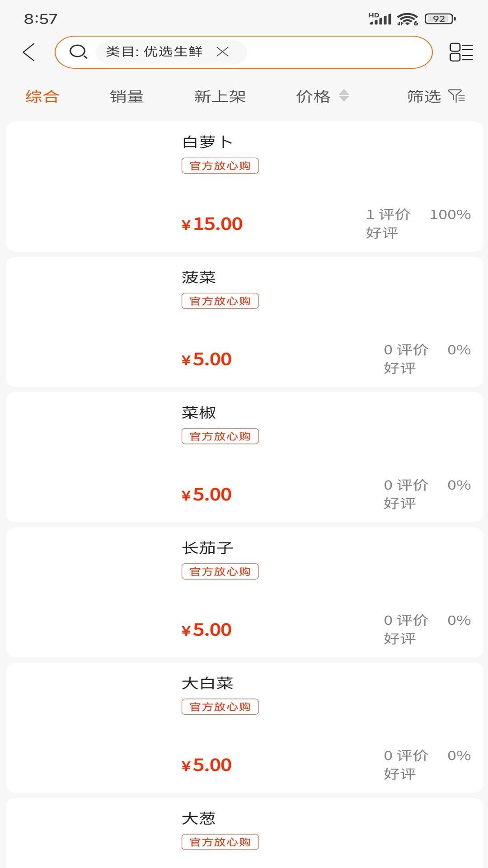Tap the 价格 sort label

click(x=313, y=96)
